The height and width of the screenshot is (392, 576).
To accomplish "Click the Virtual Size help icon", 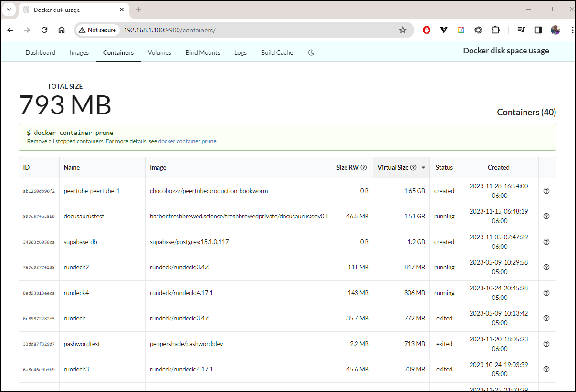I will pyautogui.click(x=413, y=167).
